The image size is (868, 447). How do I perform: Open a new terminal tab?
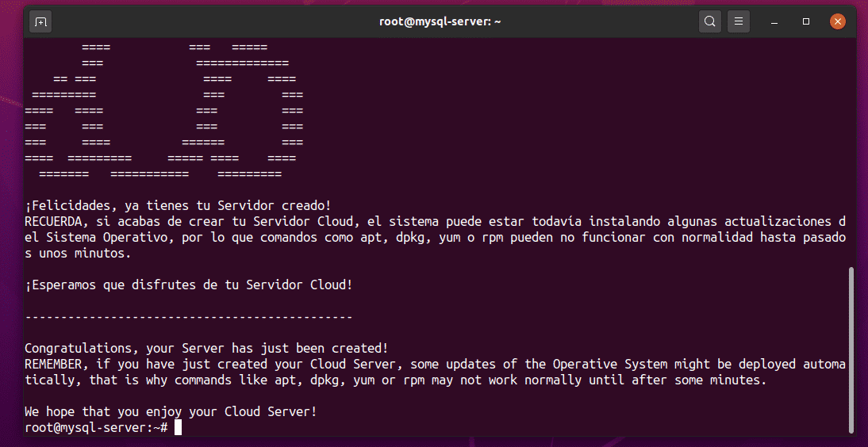coord(40,21)
